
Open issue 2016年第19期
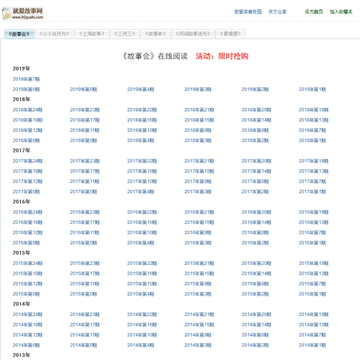[314, 212]
